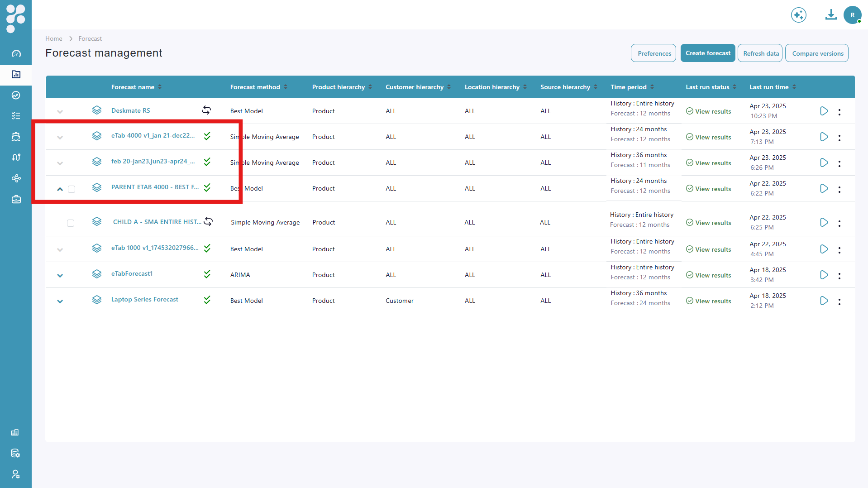Open the trend circle sidebar icon
Screen dimensions: 868x488
[16, 95]
